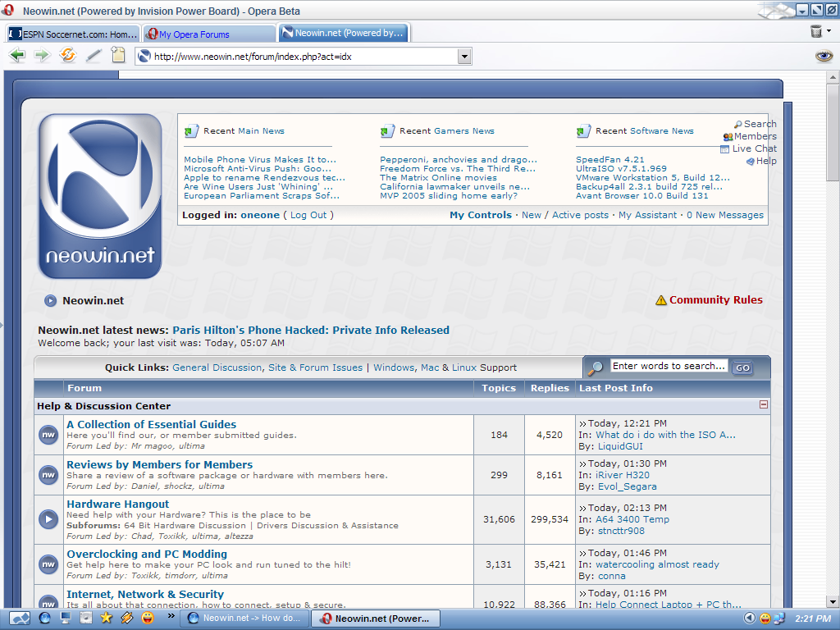Screen dimensions: 840x630
Task: Open the Members link
Action: [x=750, y=136]
